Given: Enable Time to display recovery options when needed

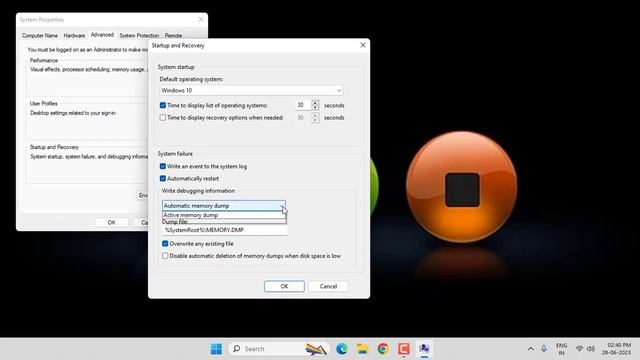Looking at the screenshot, I should [x=163, y=118].
